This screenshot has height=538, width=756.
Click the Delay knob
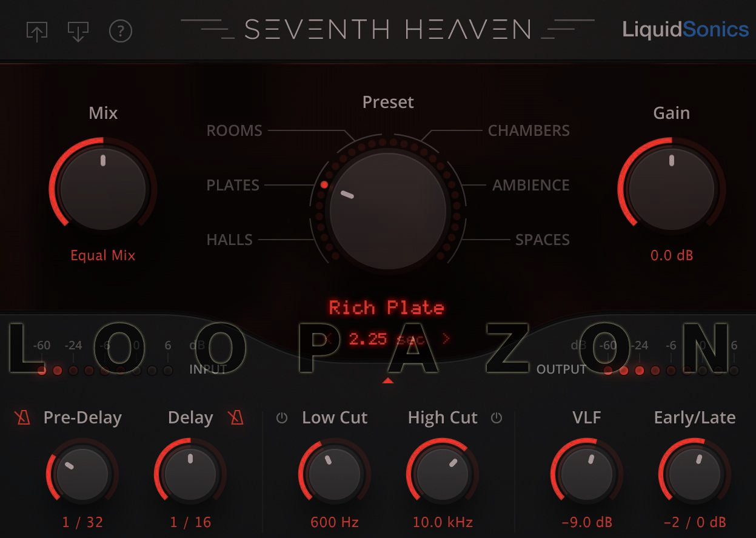pos(190,475)
